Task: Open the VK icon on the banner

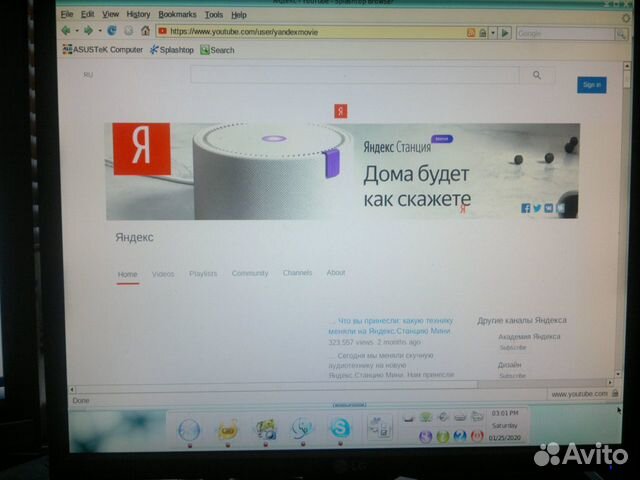Action: pos(549,208)
